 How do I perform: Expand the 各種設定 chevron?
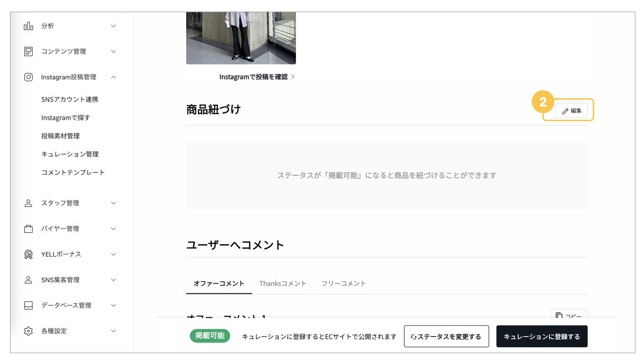coord(113,331)
